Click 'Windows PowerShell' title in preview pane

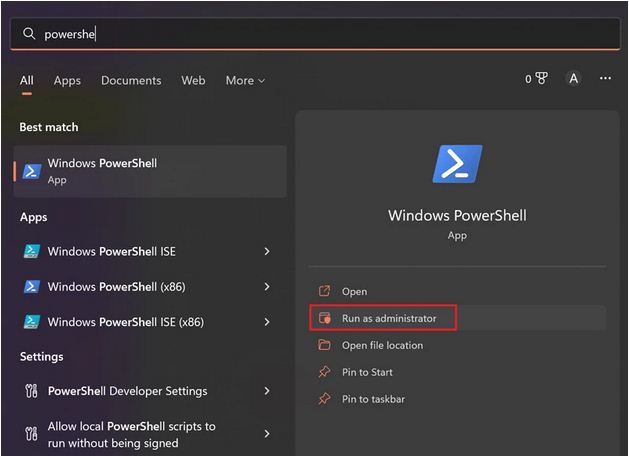(x=457, y=216)
